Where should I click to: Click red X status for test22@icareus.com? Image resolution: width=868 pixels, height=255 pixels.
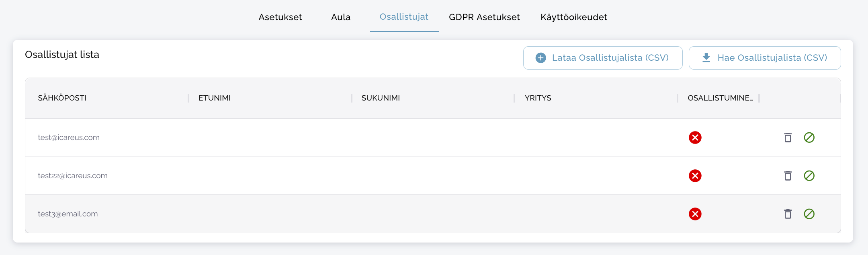695,176
